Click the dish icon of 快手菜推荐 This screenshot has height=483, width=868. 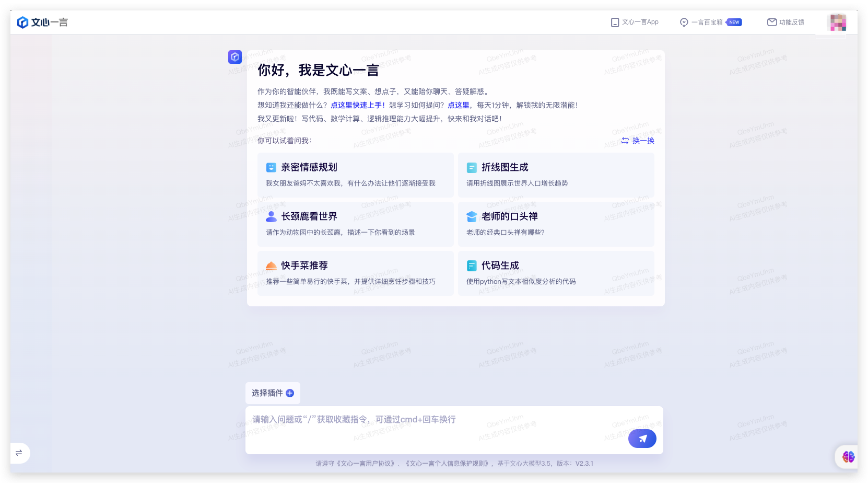click(271, 266)
